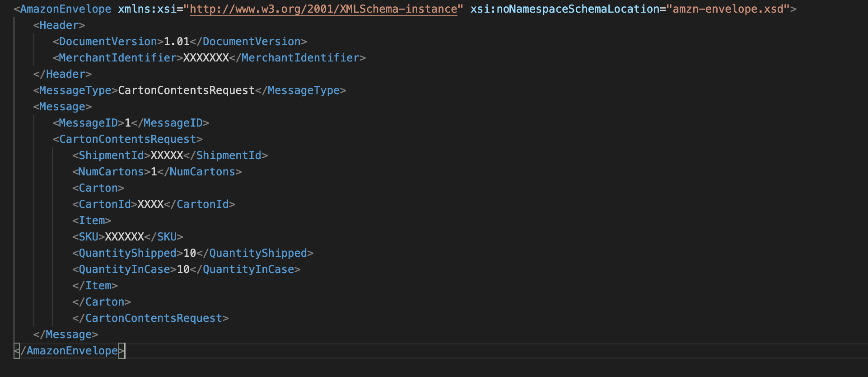
Task: Click the closing Item tag
Action: click(95, 286)
